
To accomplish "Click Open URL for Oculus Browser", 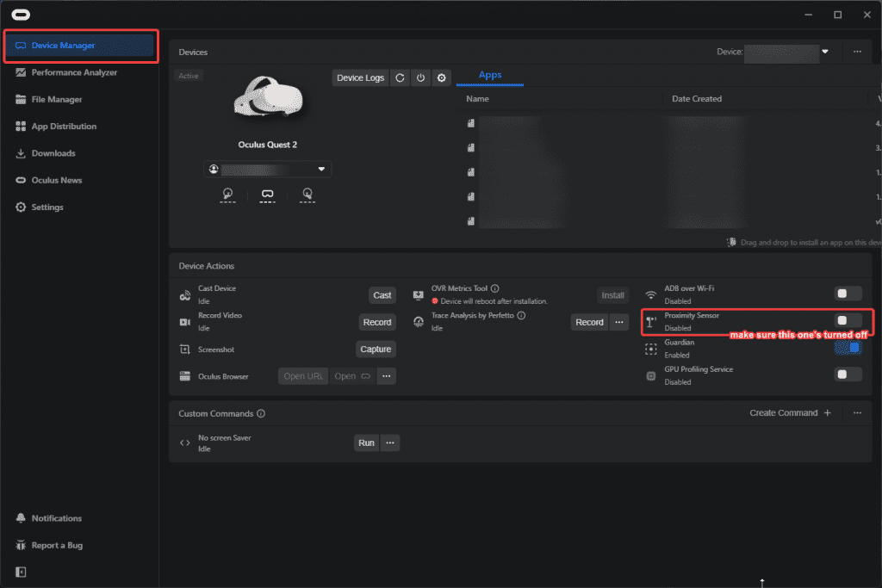I will click(303, 376).
